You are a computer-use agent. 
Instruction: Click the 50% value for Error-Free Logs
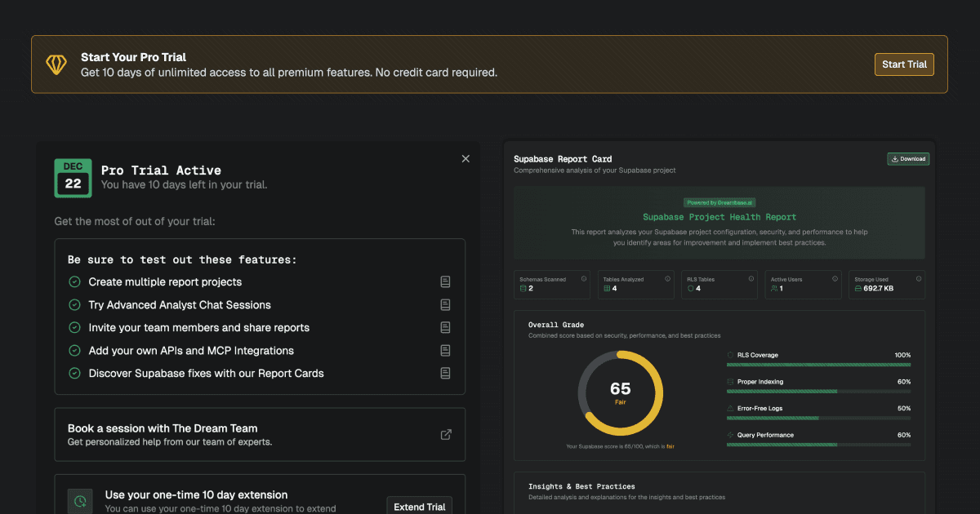904,408
